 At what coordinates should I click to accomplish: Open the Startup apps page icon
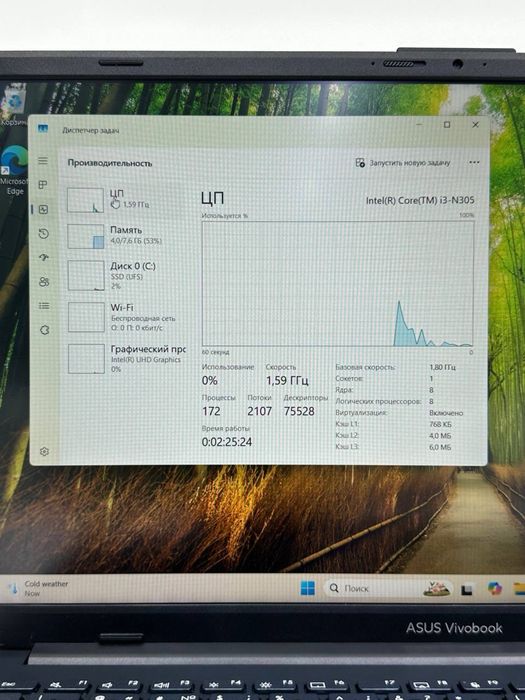click(44, 258)
